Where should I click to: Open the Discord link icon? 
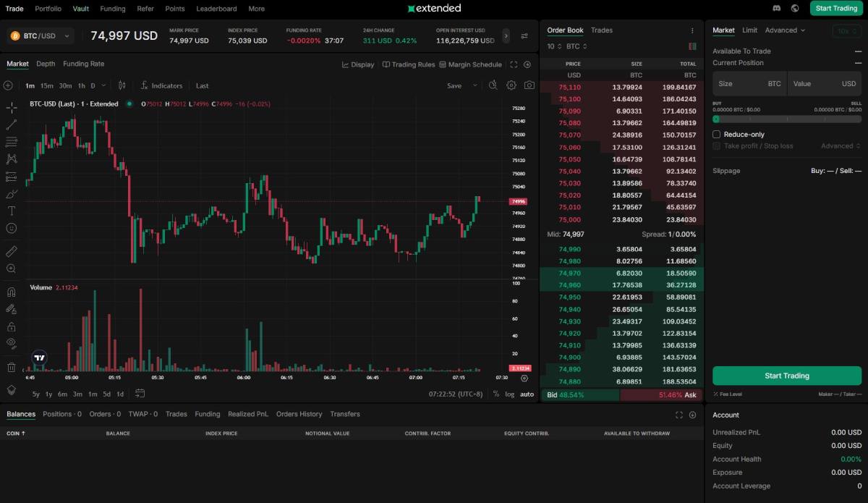click(x=777, y=9)
